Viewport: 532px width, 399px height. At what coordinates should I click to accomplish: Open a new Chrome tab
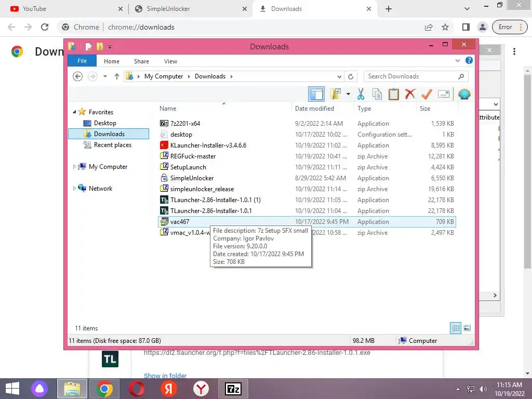(x=389, y=9)
